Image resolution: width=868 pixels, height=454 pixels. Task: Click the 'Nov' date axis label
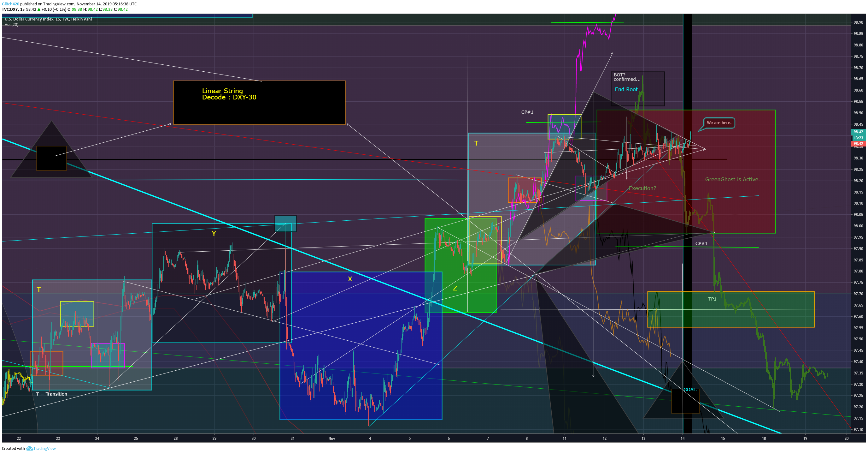(x=331, y=439)
